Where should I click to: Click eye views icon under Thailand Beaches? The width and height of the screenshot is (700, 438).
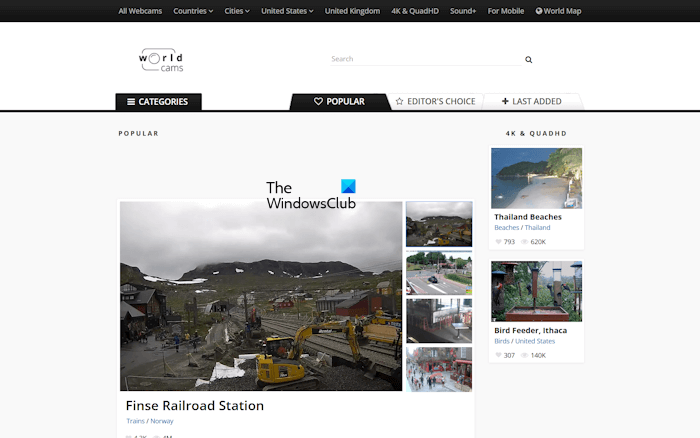click(525, 242)
